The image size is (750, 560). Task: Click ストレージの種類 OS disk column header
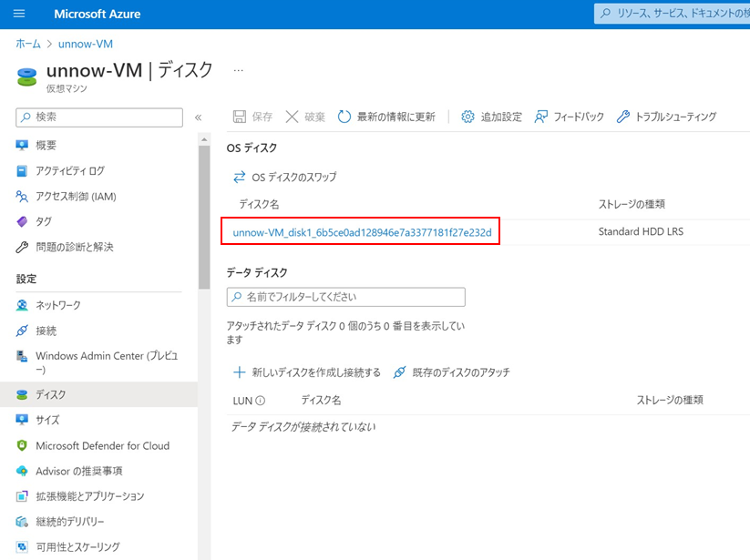click(x=632, y=205)
